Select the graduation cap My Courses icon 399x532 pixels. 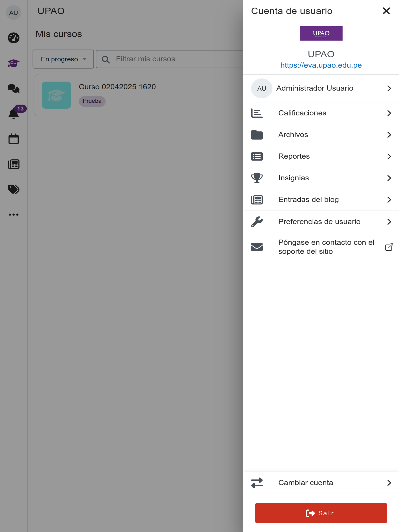coord(14,63)
